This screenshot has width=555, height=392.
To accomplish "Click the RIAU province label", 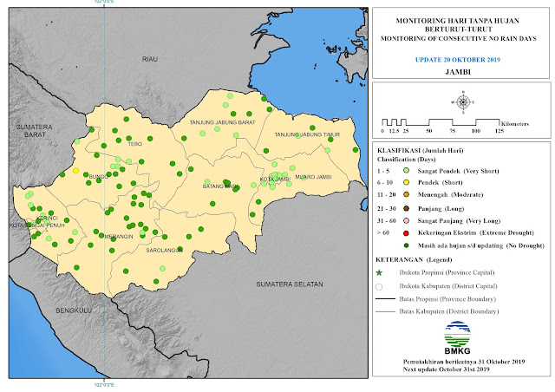I will 150,59.
